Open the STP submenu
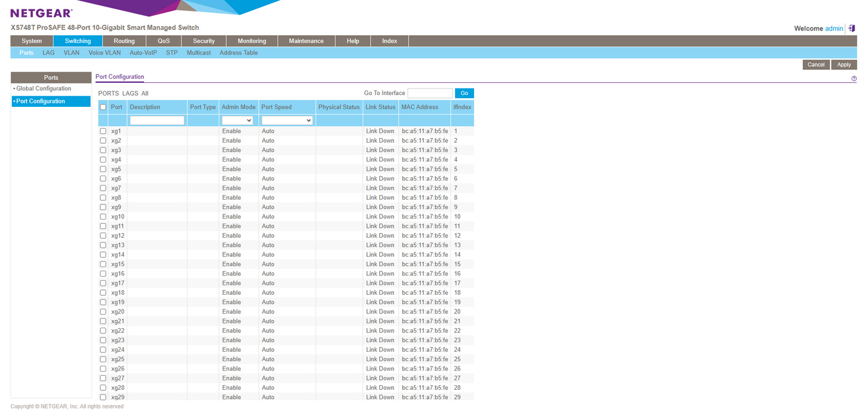The width and height of the screenshot is (868, 411). point(171,53)
